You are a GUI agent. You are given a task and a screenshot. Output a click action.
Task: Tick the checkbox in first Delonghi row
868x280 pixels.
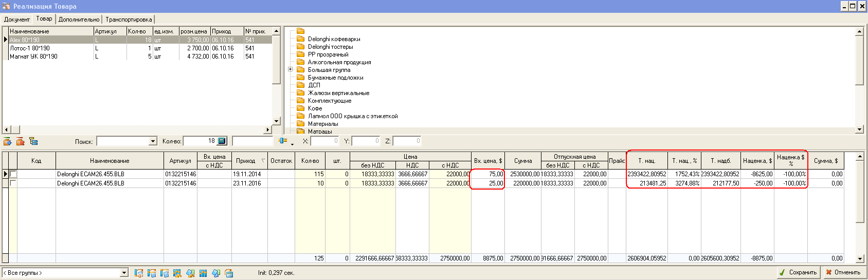pos(13,174)
